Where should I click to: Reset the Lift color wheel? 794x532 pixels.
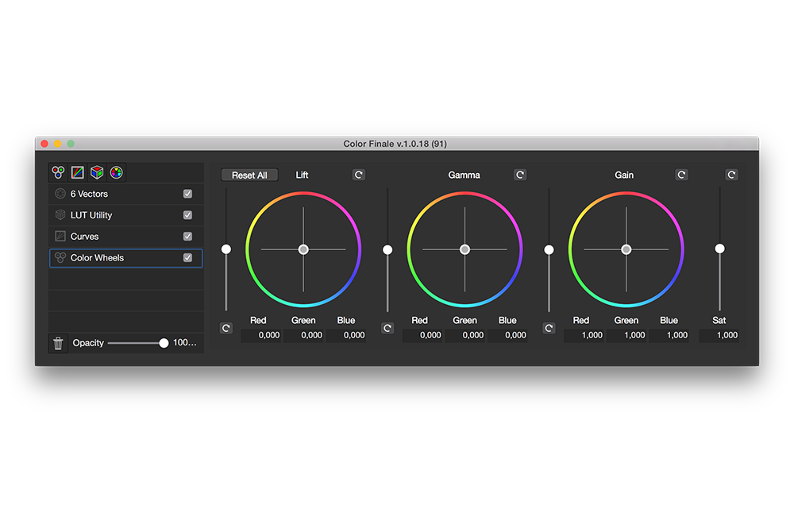pos(359,175)
